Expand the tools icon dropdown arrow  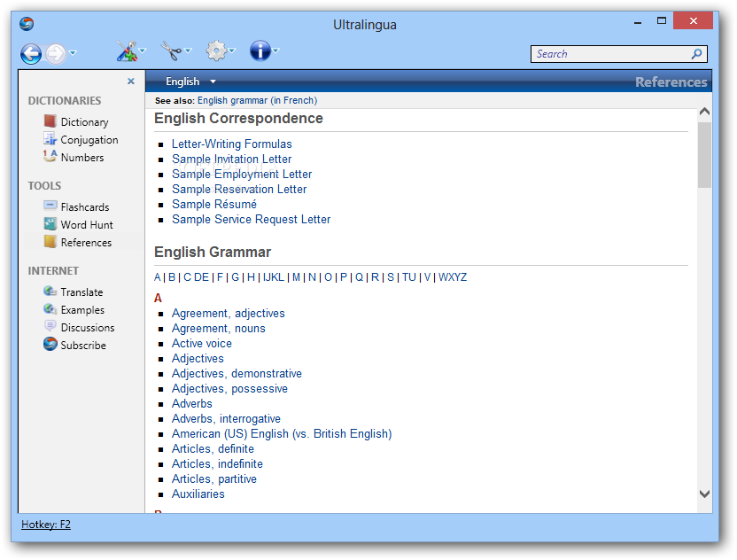coord(143,51)
